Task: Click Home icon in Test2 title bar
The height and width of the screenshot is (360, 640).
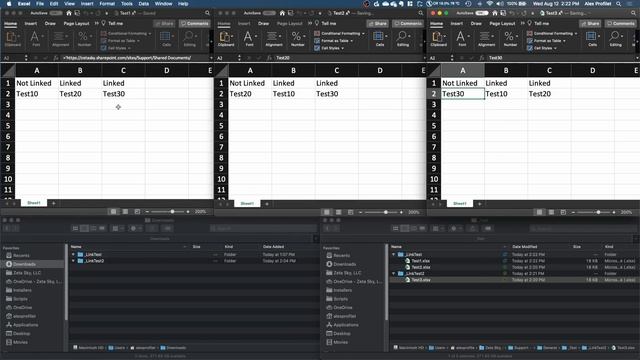Action: coord(282,13)
